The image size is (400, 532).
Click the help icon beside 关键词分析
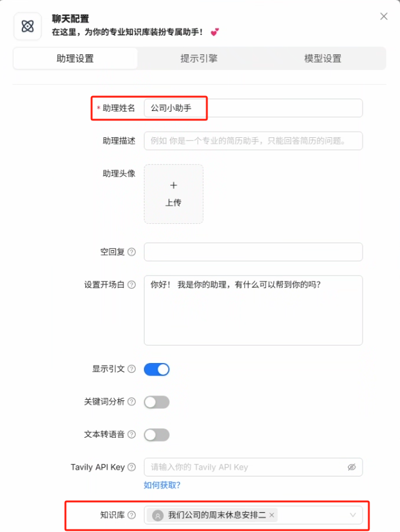(x=131, y=402)
